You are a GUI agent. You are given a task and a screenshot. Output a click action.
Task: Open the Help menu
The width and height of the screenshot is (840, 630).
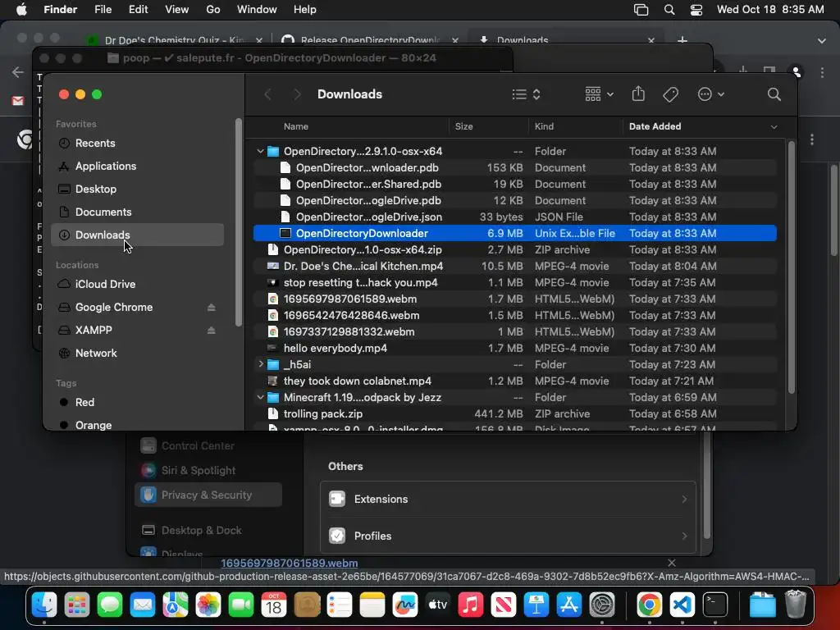(305, 10)
